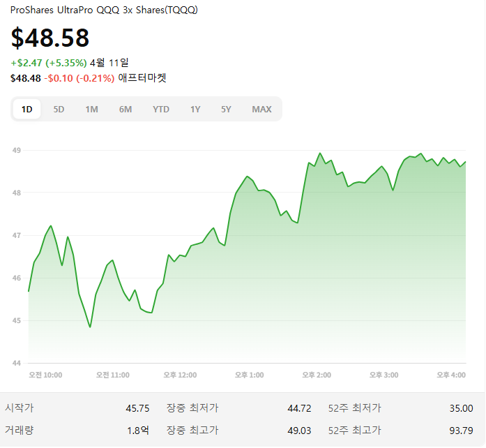486x448 pixels.
Task: Click the 오전 10:00 time label
Action: point(45,375)
